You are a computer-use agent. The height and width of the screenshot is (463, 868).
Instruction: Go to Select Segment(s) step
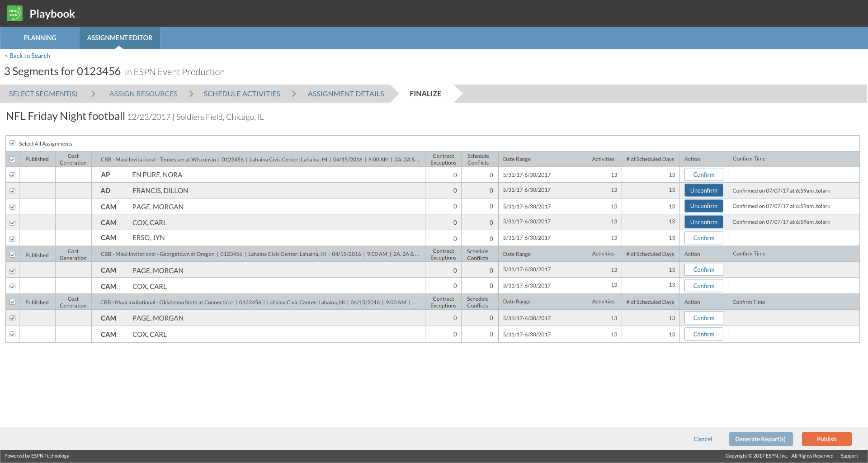(43, 94)
